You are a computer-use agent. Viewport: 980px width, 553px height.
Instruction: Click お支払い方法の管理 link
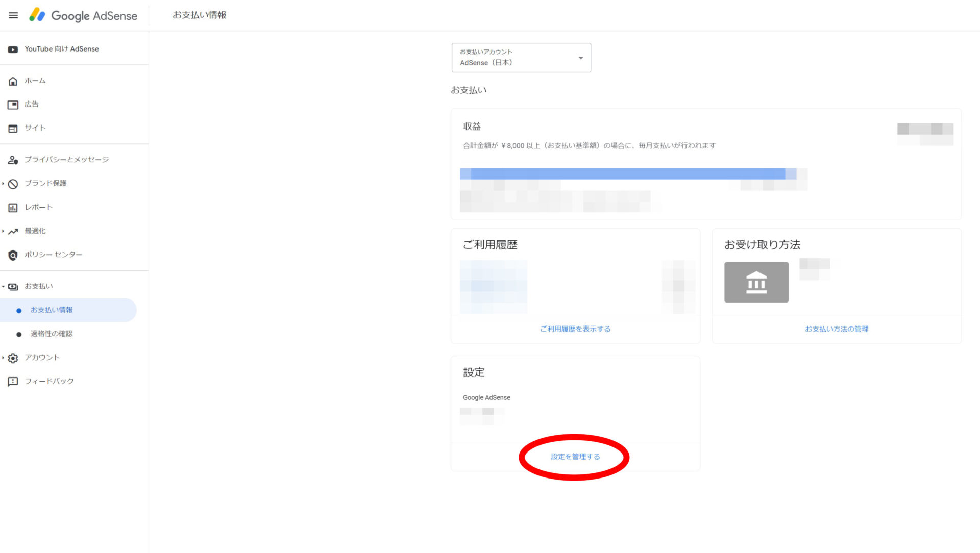pos(837,329)
